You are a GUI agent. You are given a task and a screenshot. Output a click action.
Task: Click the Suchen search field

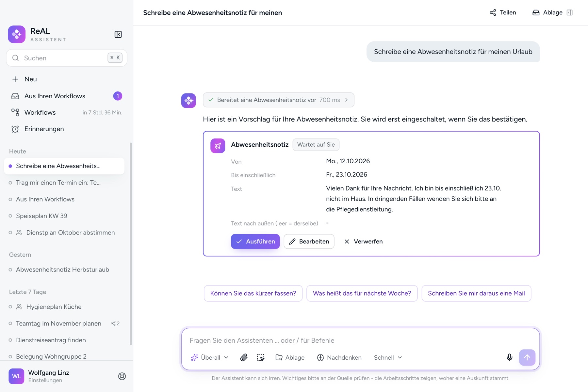coord(66,58)
